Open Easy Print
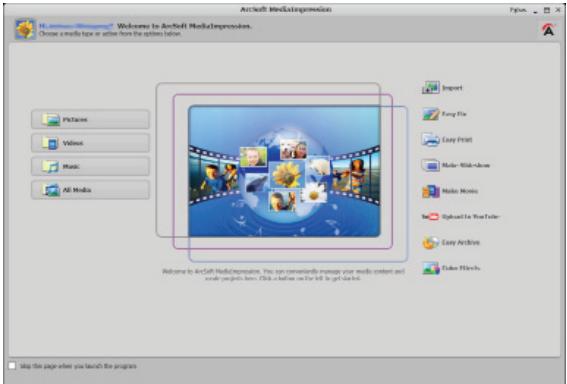Image resolution: width=567 pixels, height=384 pixels. 447,140
